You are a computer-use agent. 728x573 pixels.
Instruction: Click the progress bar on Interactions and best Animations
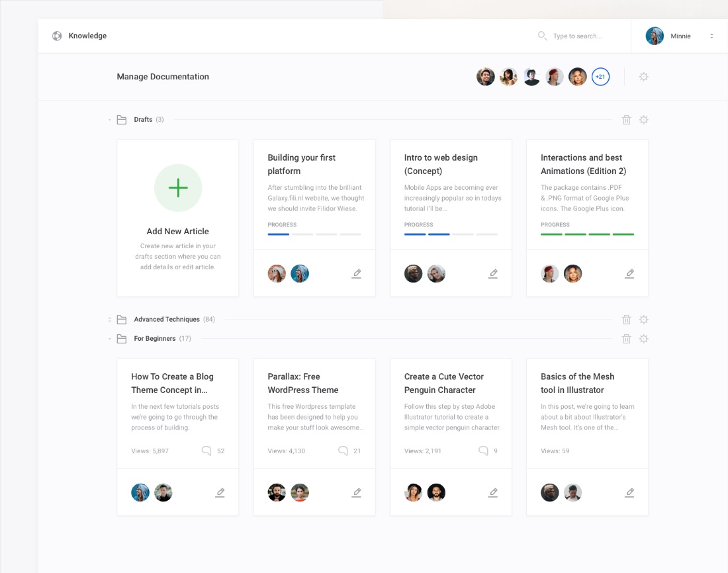(587, 234)
